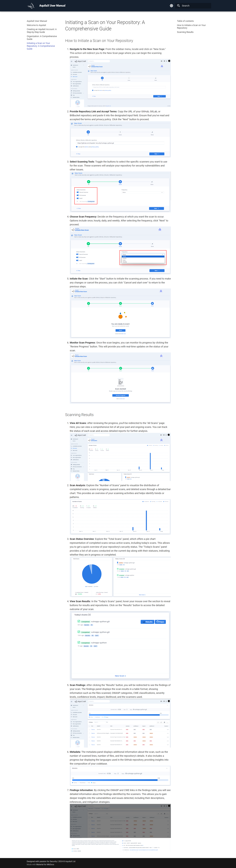Image resolution: width=236 pixels, height=868 pixels.
Task: Select the active 'Initiating a Scan on Your Repository' nav link
Action: click(41, 46)
